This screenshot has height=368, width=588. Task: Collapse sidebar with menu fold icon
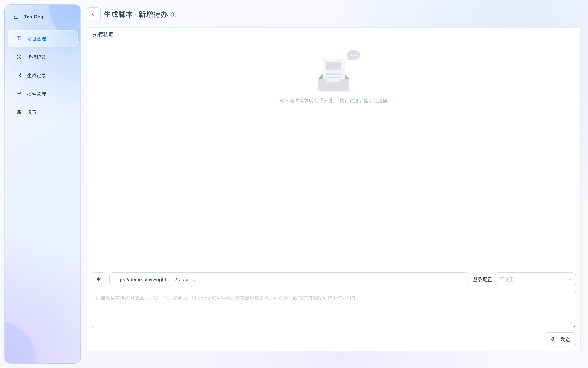coord(16,17)
